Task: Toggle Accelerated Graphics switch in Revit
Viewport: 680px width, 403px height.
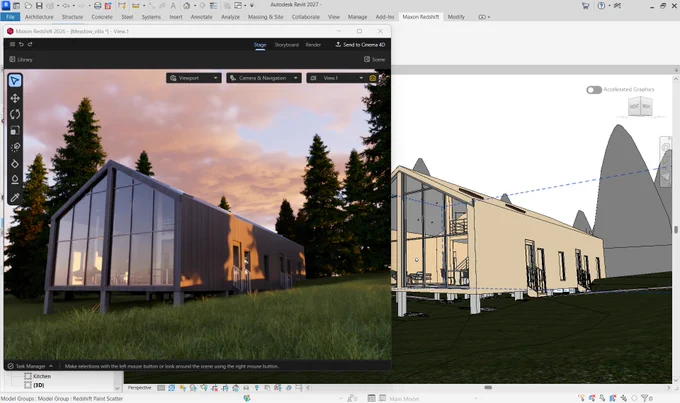Action: (x=594, y=90)
